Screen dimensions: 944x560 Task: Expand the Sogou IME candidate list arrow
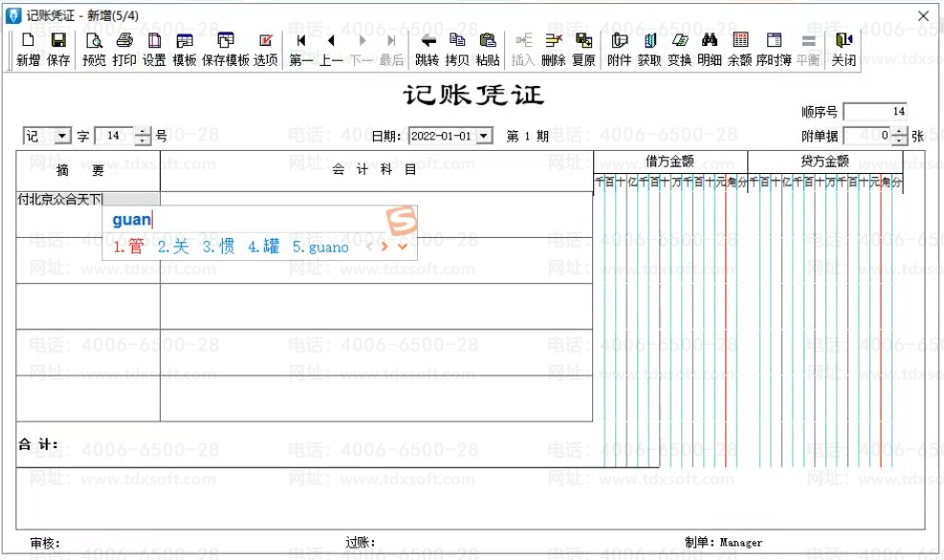[x=403, y=247]
